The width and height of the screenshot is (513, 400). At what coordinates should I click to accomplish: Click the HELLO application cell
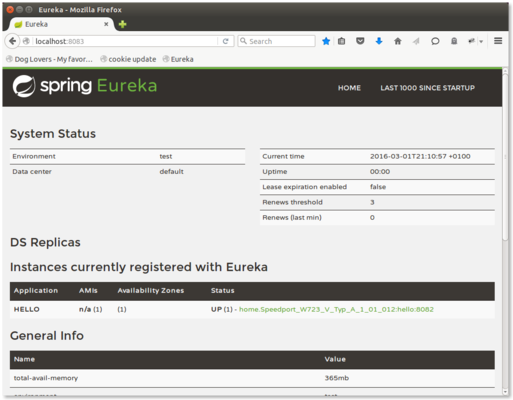coord(27,309)
